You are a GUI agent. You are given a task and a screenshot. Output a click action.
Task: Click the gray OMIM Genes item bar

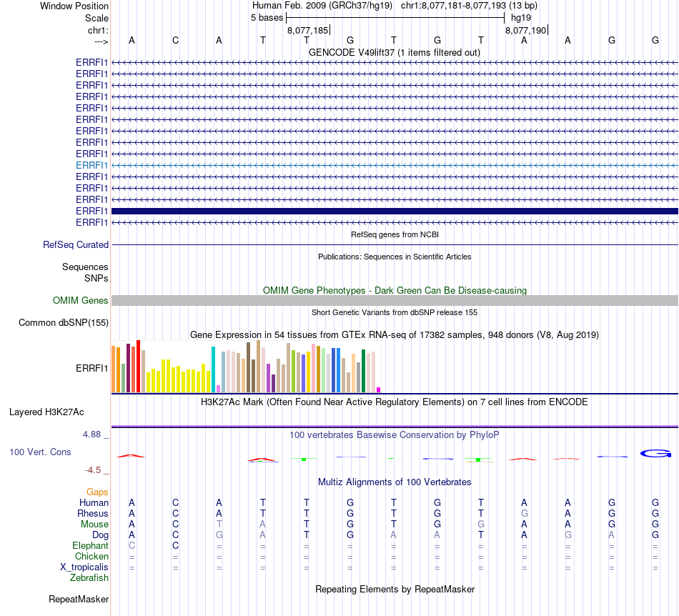point(395,300)
